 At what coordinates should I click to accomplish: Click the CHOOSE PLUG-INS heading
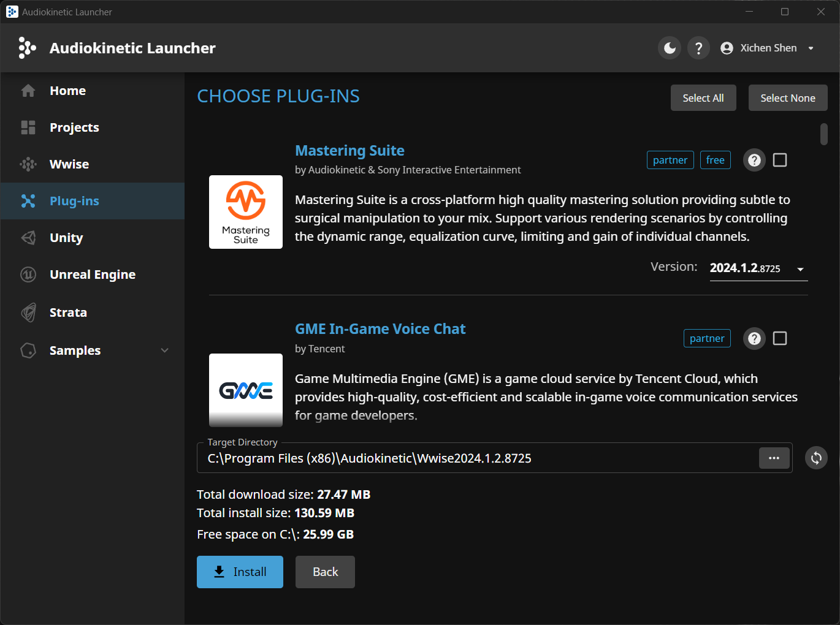[x=278, y=96]
